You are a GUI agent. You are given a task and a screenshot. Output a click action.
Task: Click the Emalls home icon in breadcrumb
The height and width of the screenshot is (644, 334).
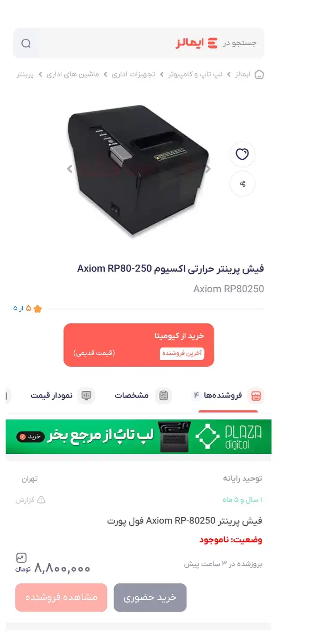[259, 75]
